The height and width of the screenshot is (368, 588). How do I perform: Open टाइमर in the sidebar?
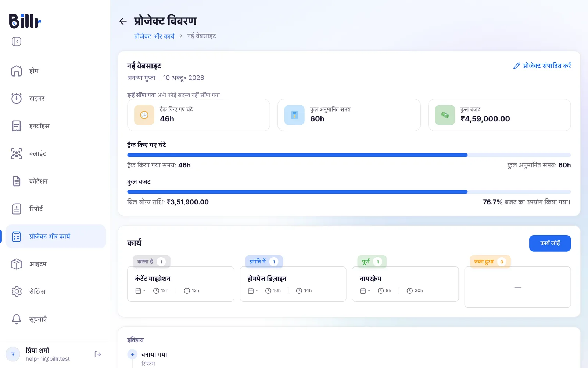pyautogui.click(x=55, y=98)
